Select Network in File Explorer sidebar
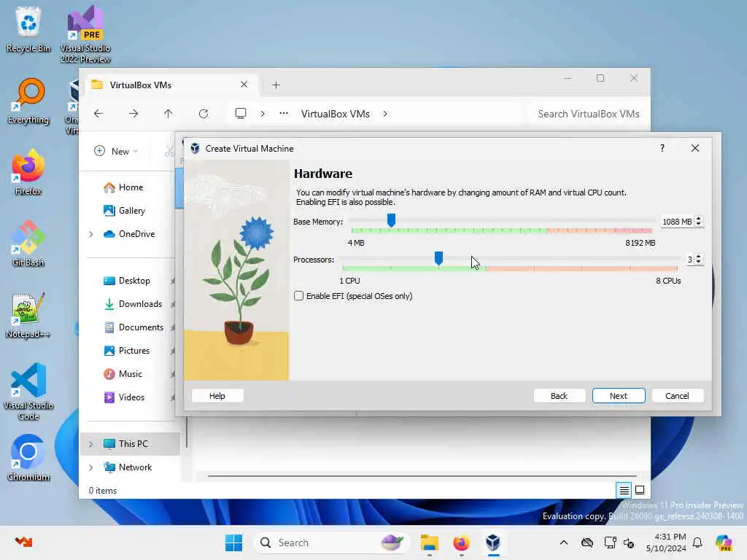 point(128,467)
